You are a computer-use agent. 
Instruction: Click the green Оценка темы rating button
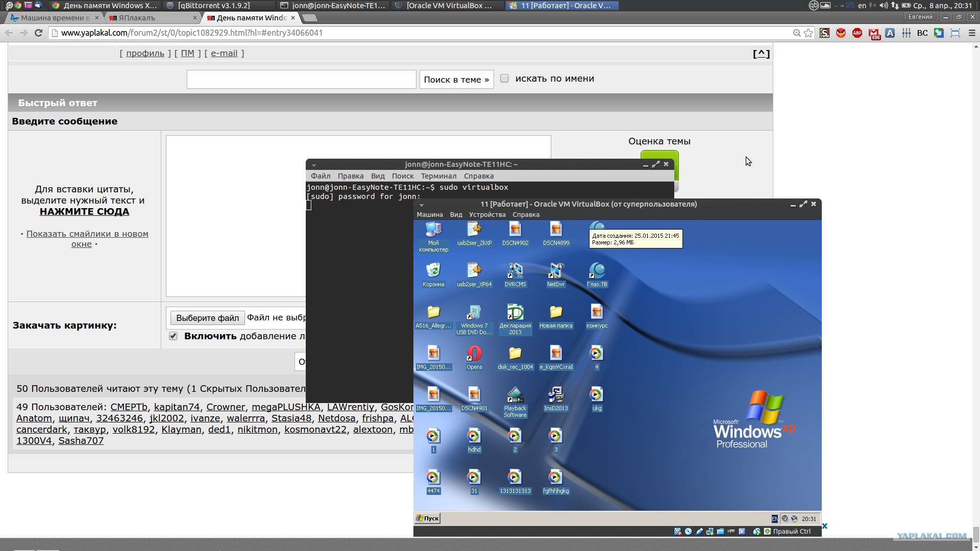click(659, 165)
